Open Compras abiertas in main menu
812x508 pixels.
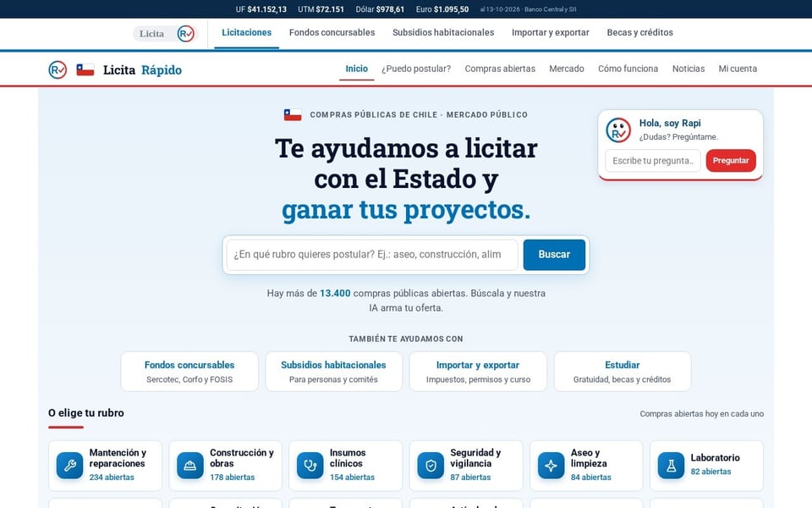point(500,69)
